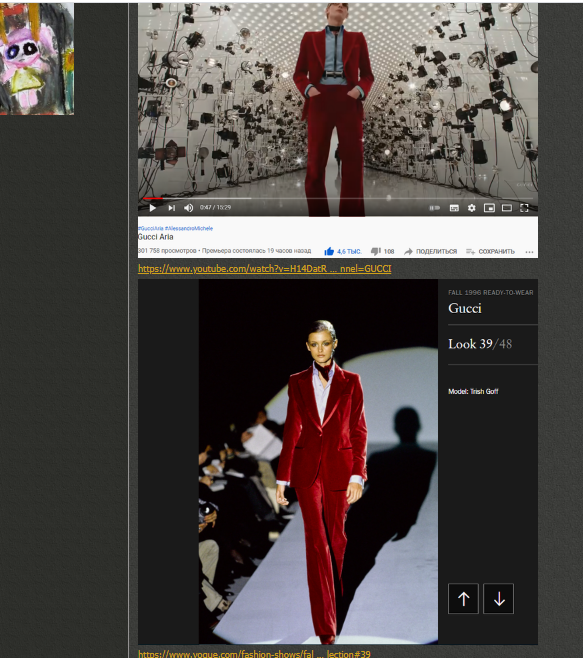Click #GucciAria hashtag
Viewport: 583px width, 658px height.
point(151,228)
